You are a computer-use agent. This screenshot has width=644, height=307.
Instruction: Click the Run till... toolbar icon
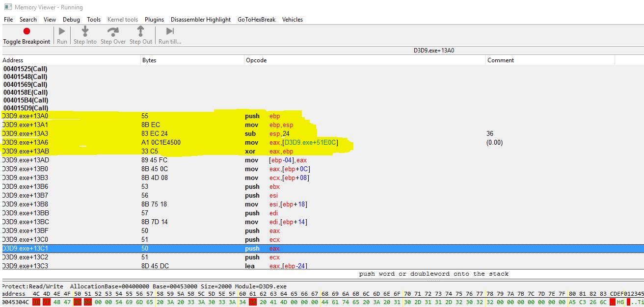[x=170, y=31]
